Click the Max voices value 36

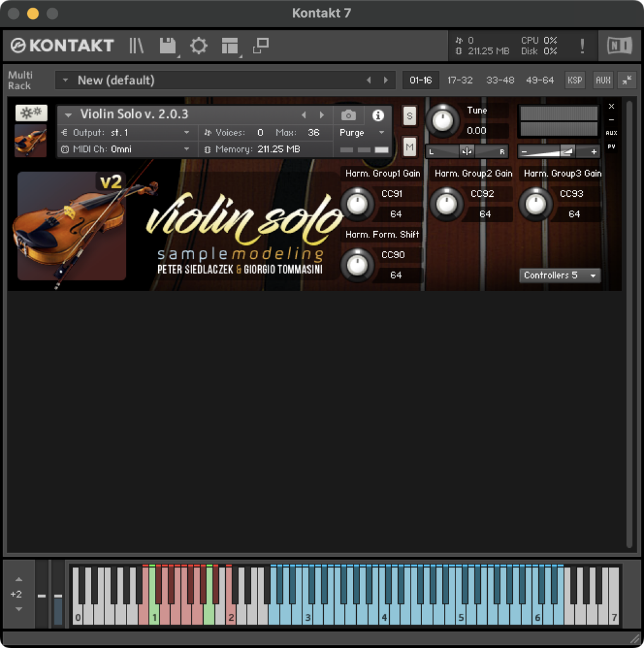[x=314, y=133]
